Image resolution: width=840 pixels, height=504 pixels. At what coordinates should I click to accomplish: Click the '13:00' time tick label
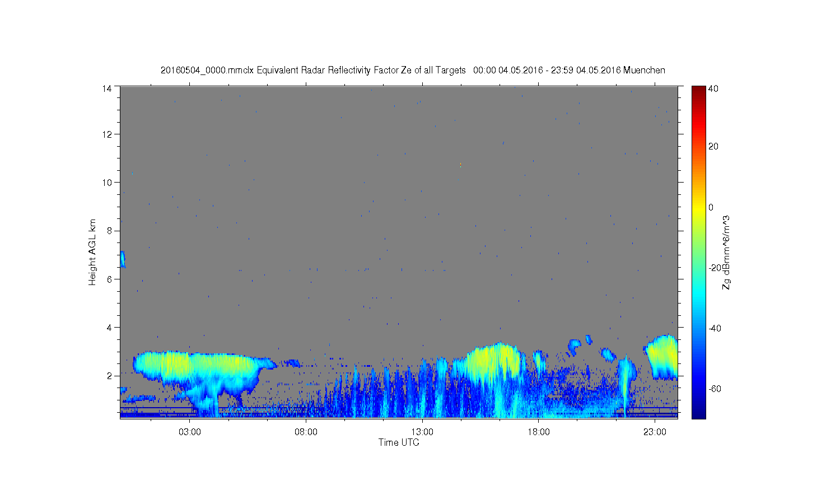coord(422,432)
